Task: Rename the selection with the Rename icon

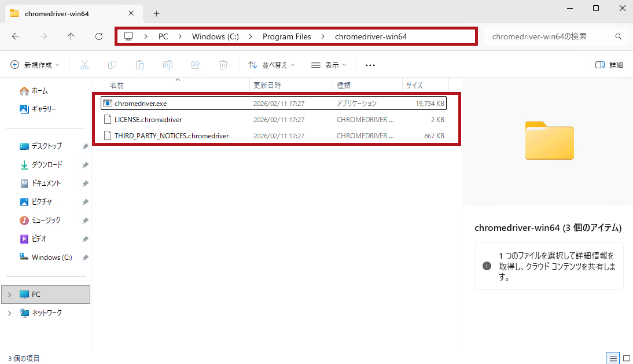Action: coord(168,65)
